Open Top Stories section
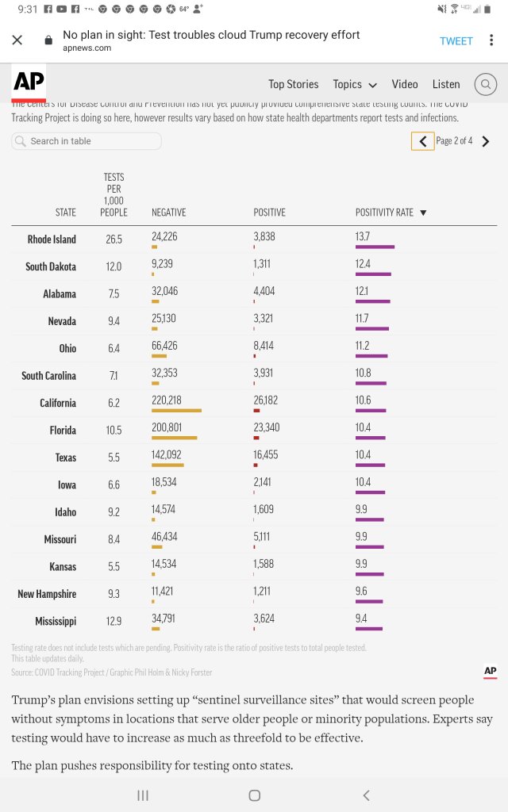 [x=293, y=84]
